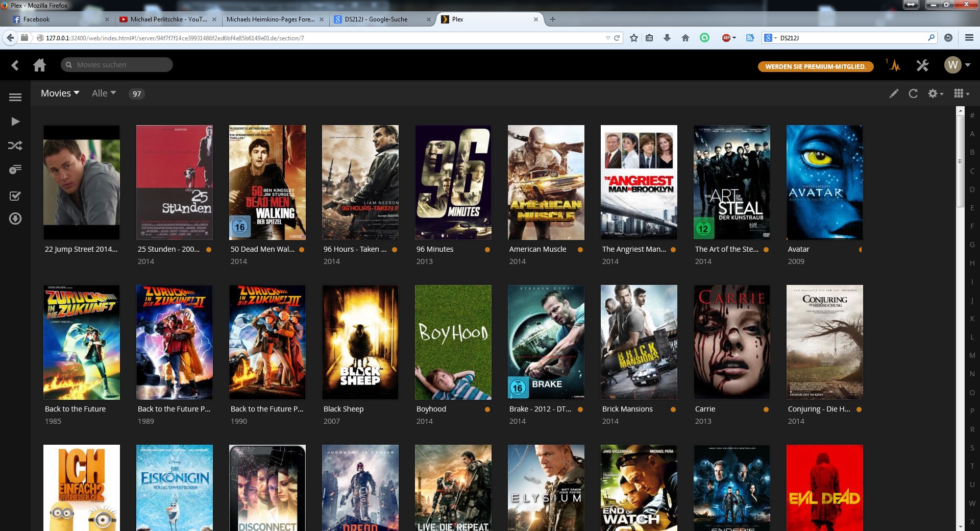Click the play all icon in sidebar
The height and width of the screenshot is (531, 980).
(15, 122)
